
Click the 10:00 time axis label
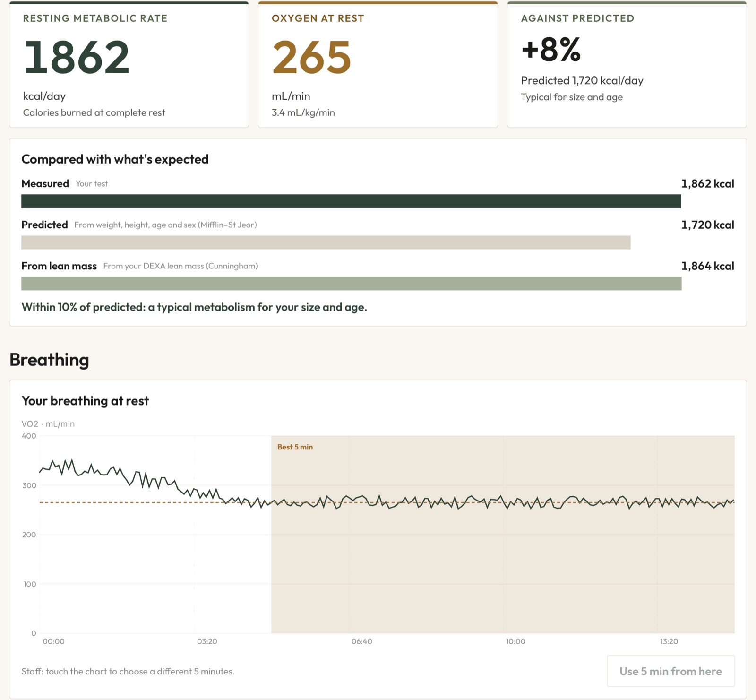pyautogui.click(x=515, y=641)
